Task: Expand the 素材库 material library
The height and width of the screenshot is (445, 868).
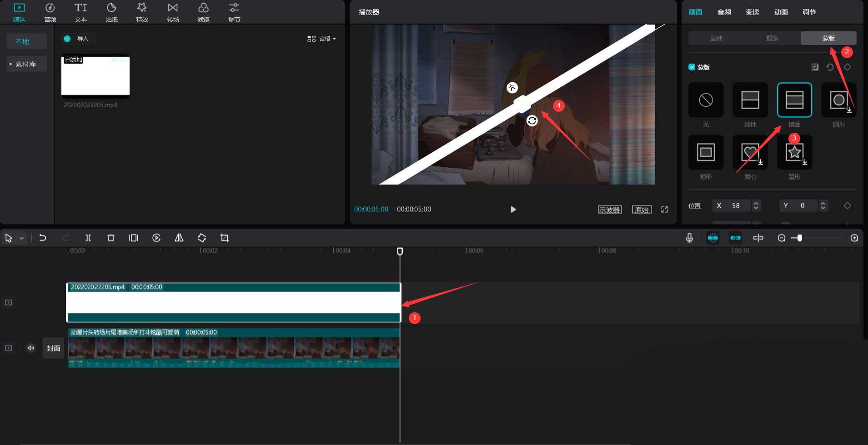Action: pyautogui.click(x=26, y=64)
